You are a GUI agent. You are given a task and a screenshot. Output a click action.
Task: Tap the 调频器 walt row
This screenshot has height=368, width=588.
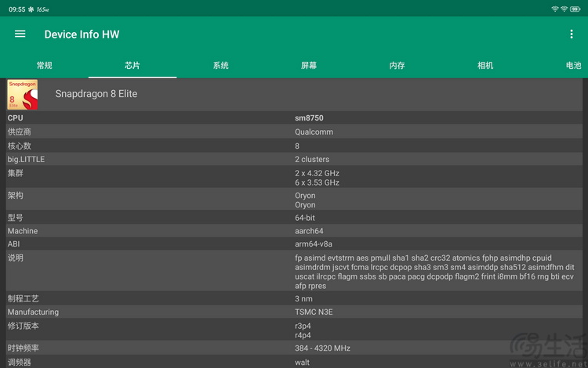[x=294, y=362]
